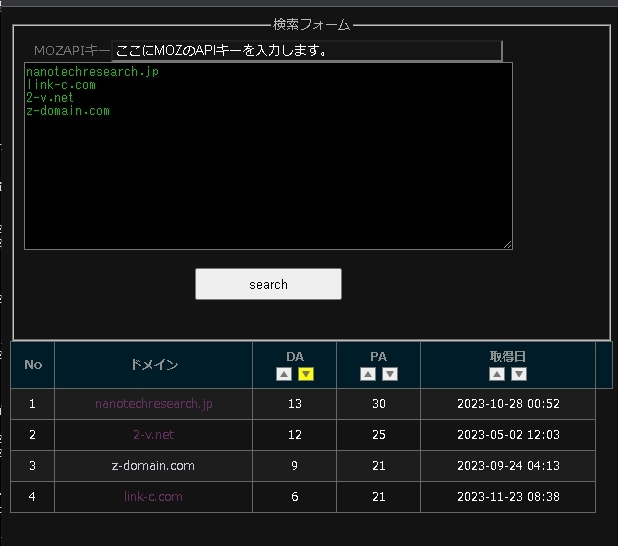Select DA value 13 for nanotechresearch.jp

click(295, 404)
